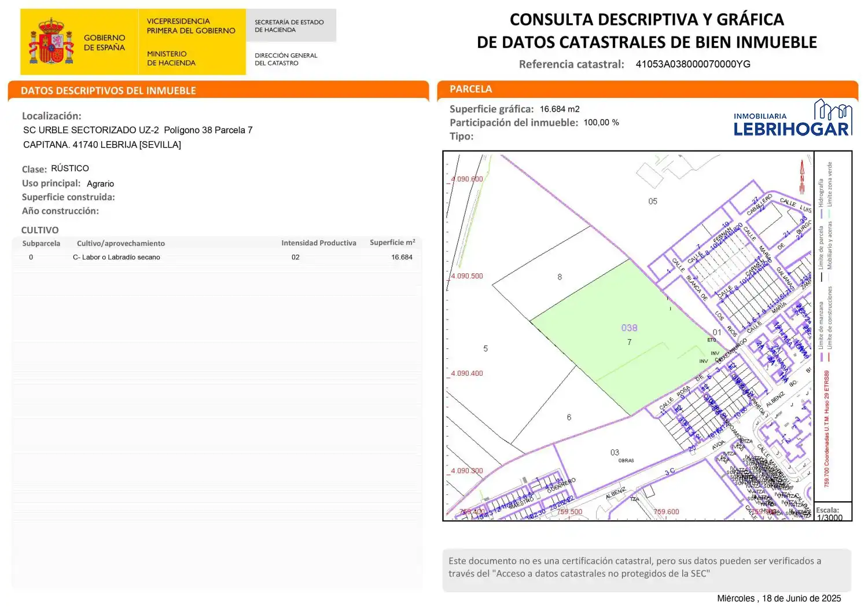The image size is (868, 613).
Task: Click the 100,00 % participation value
Action: 601,123
